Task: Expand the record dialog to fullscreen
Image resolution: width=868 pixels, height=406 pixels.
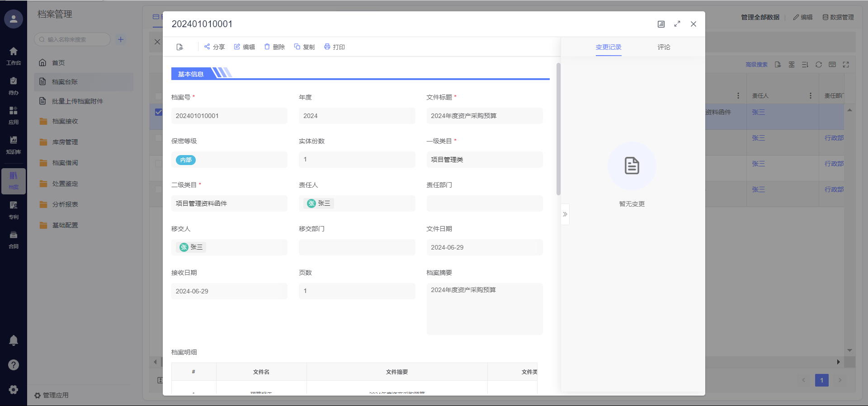Action: pyautogui.click(x=677, y=24)
